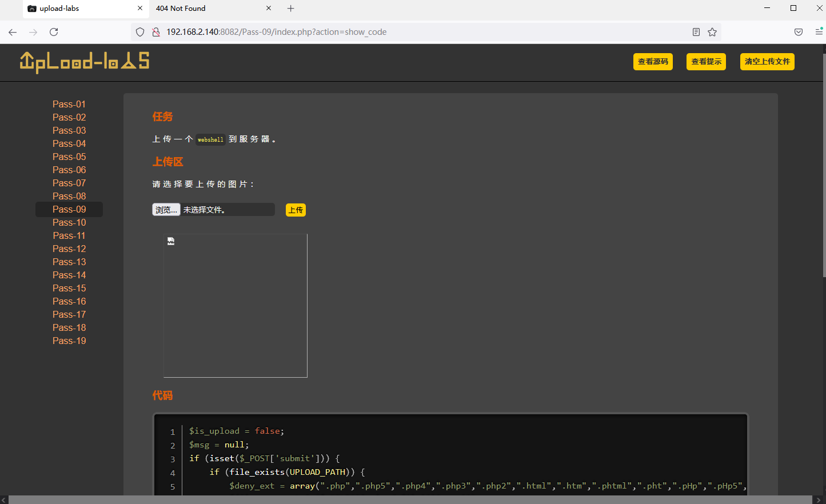826x504 pixels.
Task: Open Pass-02 in the sidebar
Action: (69, 117)
